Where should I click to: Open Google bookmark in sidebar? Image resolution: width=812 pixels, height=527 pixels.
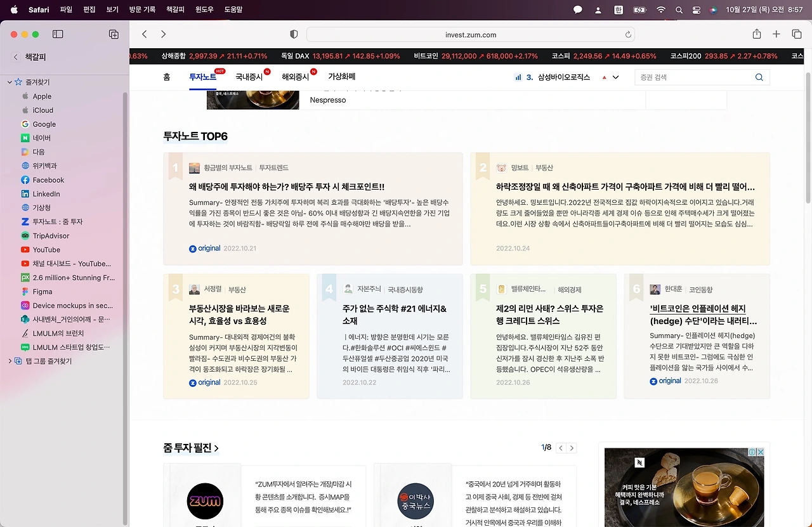[44, 124]
